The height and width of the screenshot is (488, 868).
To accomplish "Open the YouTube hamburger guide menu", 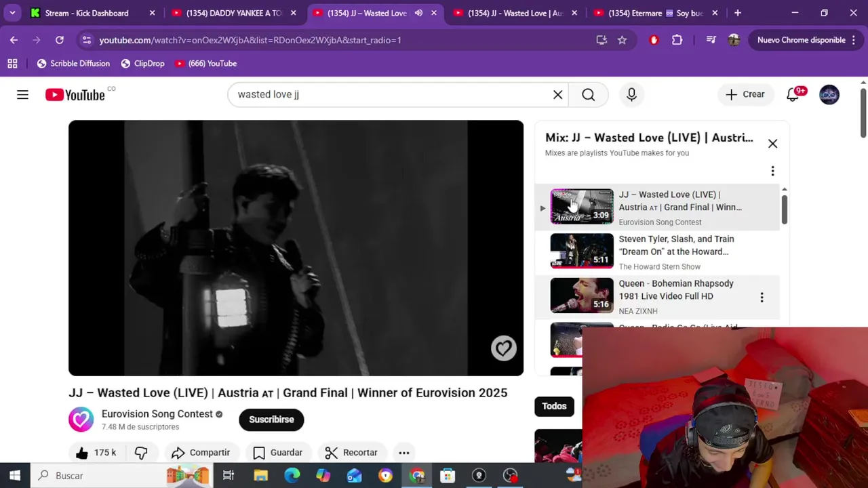I will tap(22, 95).
